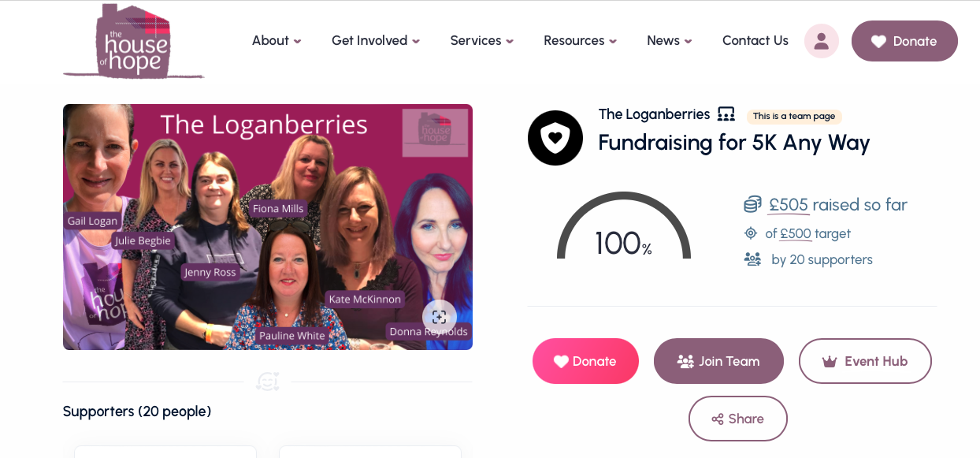Click the House of Hope logo
Image resolution: width=980 pixels, height=458 pixels.
pos(133,41)
